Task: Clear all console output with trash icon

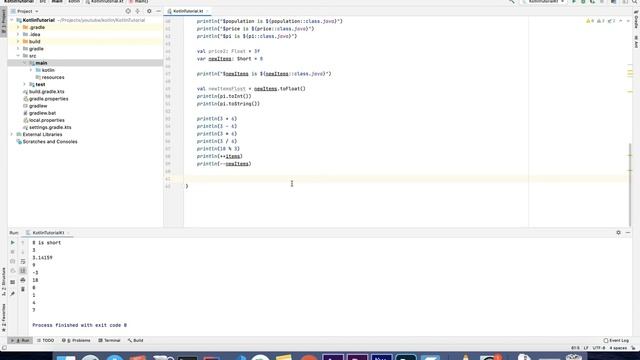Action: click(23, 289)
